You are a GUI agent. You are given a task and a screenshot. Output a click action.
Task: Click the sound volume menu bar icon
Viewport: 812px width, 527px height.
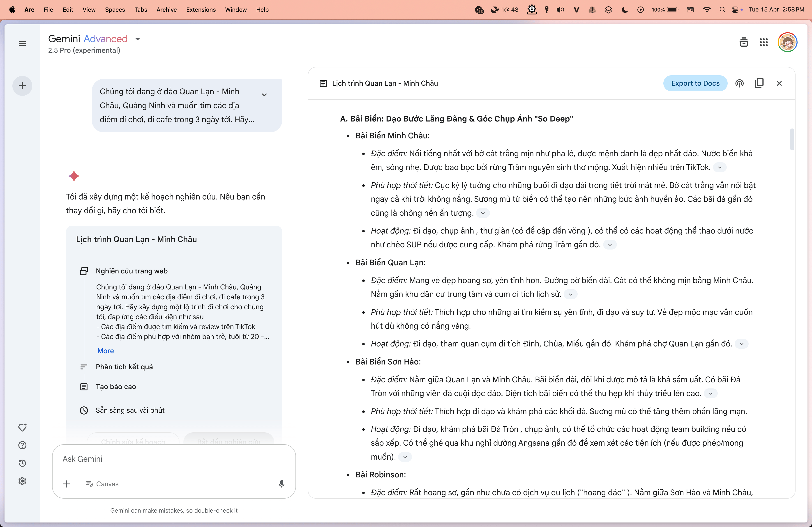pyautogui.click(x=560, y=9)
